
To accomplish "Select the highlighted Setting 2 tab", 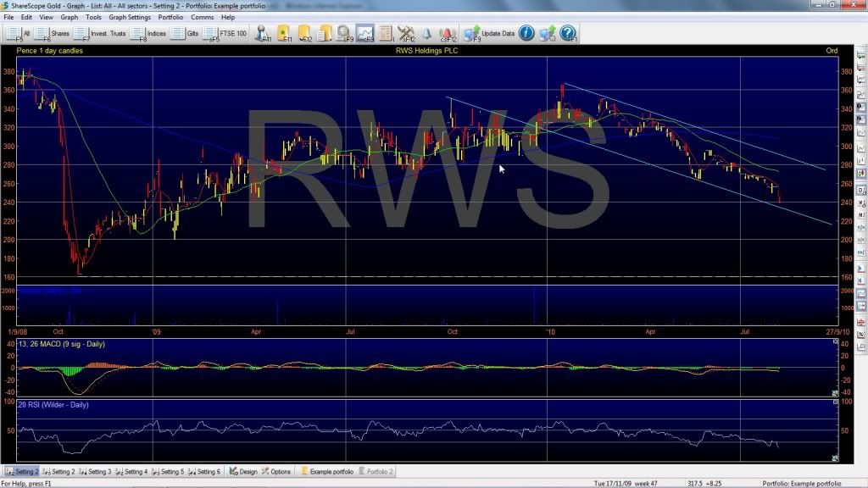I will pos(22,471).
